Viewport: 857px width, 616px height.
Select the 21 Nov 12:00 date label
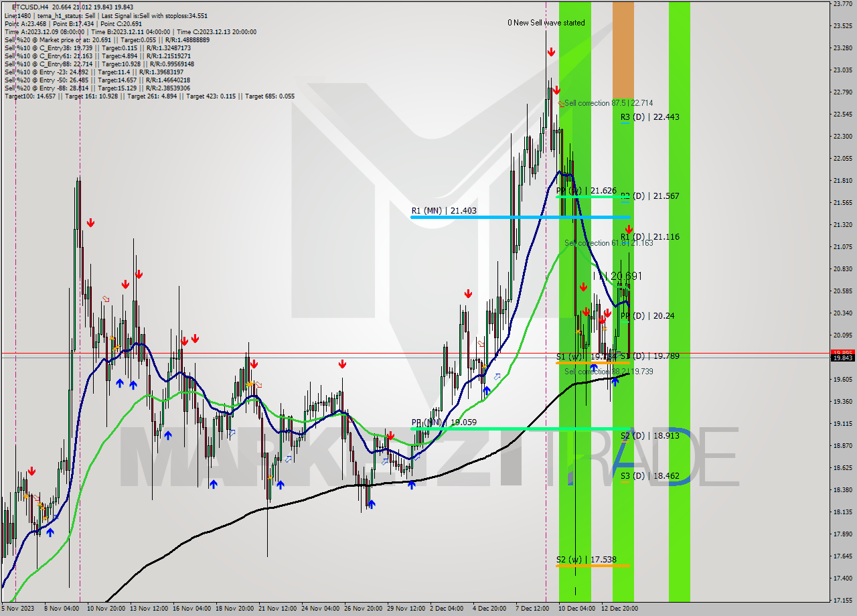pyautogui.click(x=278, y=609)
